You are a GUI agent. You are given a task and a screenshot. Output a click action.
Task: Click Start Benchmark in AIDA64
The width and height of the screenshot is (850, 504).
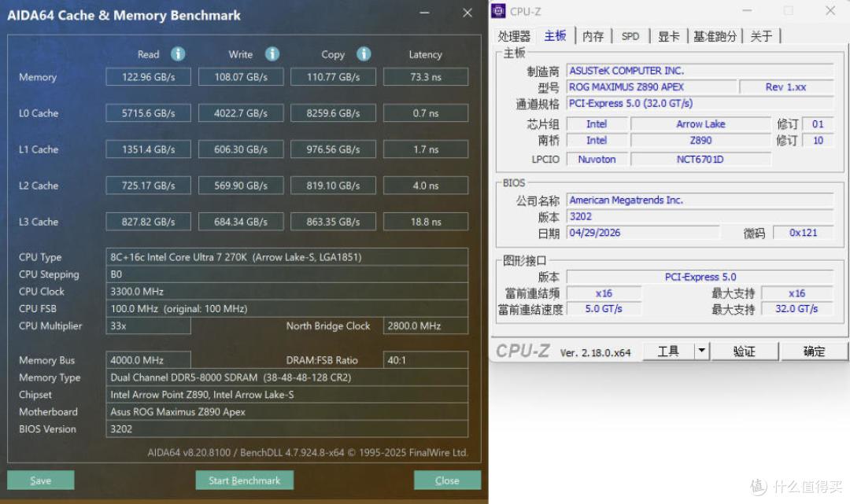click(x=245, y=480)
